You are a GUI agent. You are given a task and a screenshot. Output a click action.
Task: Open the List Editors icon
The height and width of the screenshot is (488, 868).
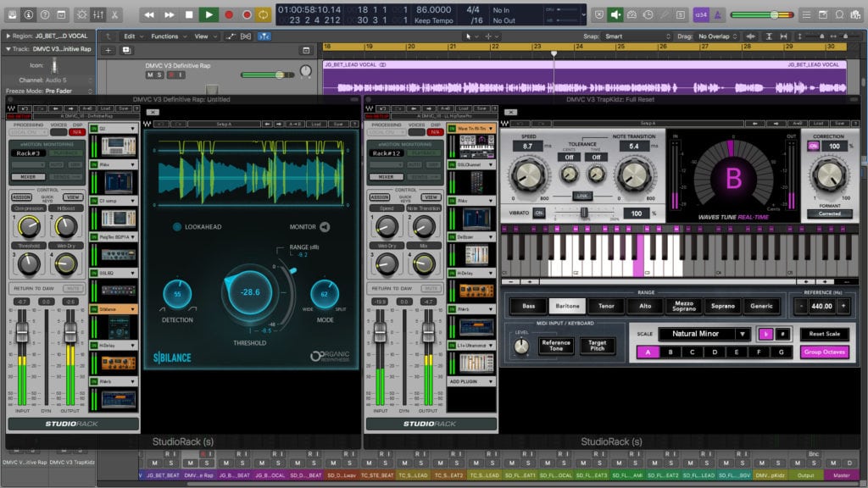pyautogui.click(x=807, y=15)
